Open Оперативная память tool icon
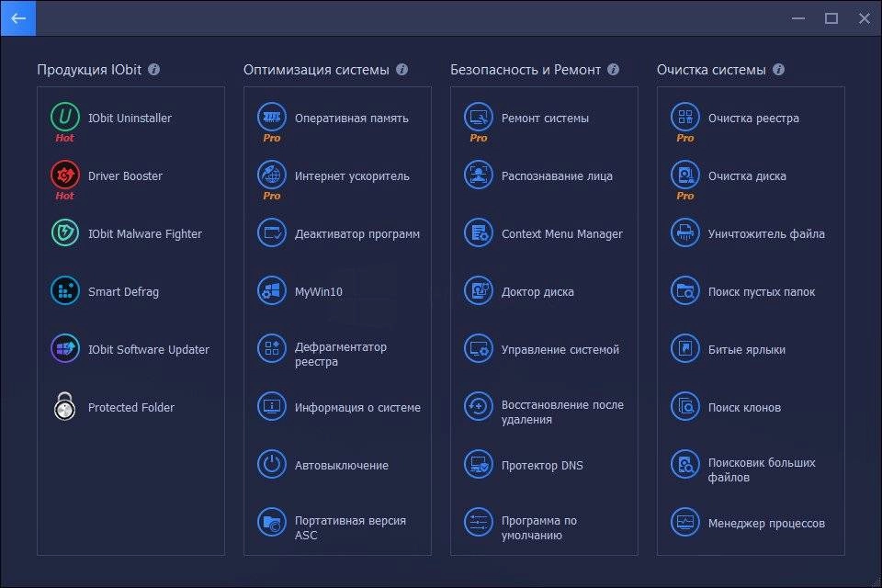The height and width of the screenshot is (588, 882). coord(272,117)
